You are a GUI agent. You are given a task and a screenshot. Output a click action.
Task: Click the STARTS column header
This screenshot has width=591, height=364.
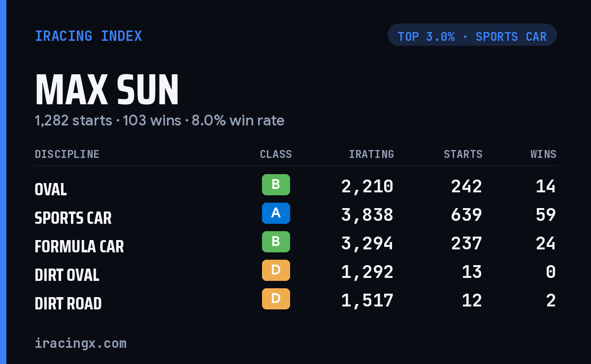pyautogui.click(x=463, y=154)
